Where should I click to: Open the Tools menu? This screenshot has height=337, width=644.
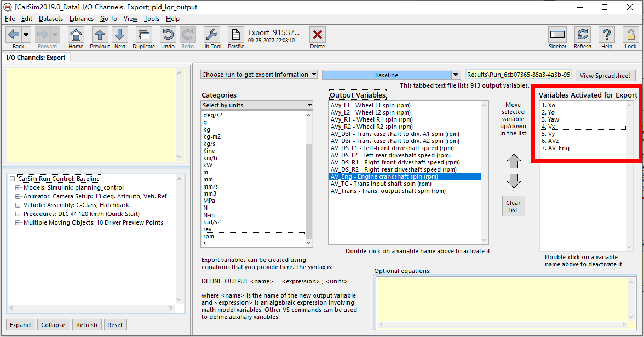tap(152, 19)
